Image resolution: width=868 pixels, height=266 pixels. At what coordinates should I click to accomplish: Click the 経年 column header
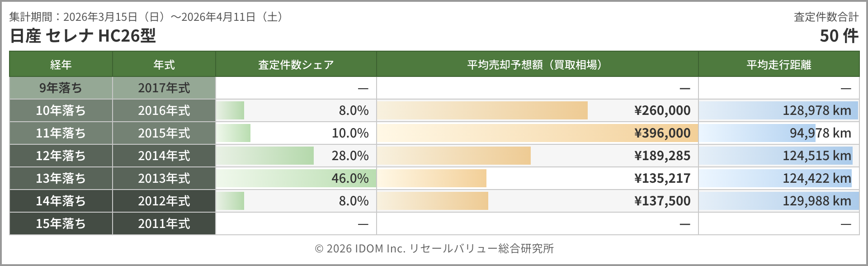tap(61, 65)
